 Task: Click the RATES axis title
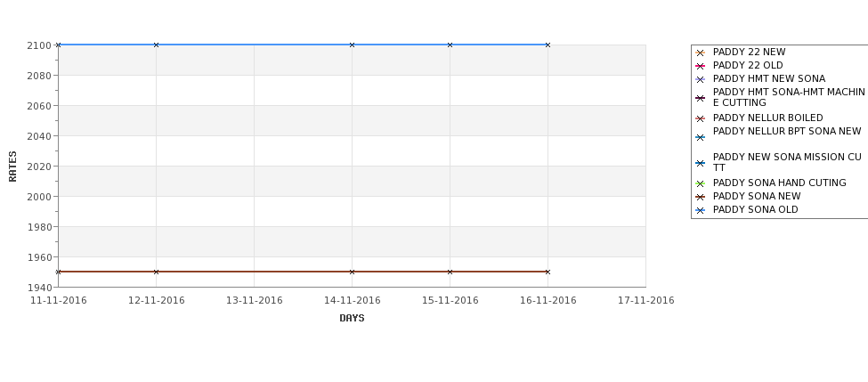(12, 167)
